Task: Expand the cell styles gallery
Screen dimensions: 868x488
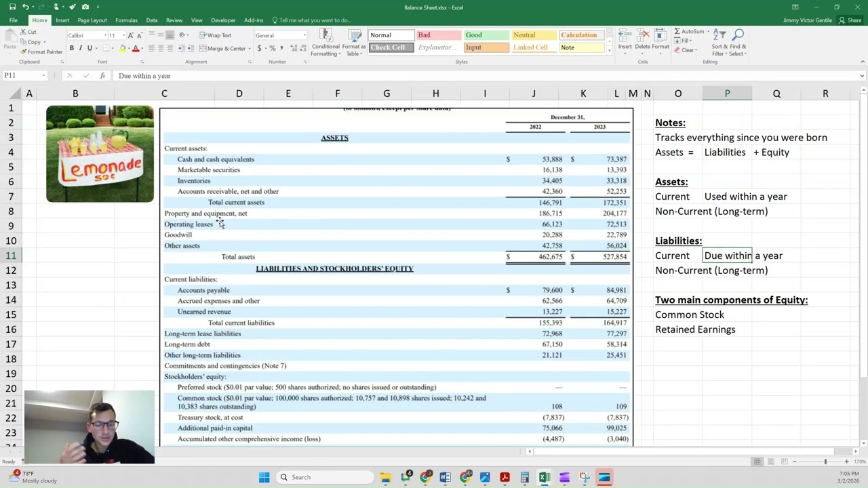Action: pos(609,50)
